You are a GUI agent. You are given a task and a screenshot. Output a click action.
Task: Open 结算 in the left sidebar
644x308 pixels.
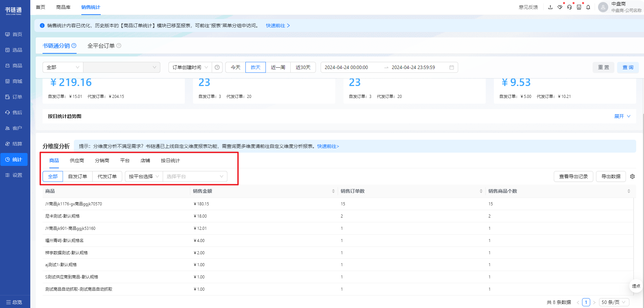pyautogui.click(x=14, y=144)
